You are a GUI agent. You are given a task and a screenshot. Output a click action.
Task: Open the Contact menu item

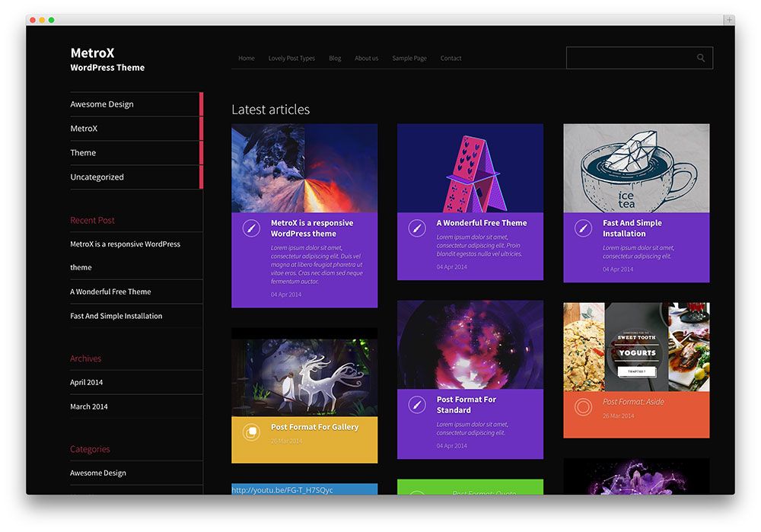coord(451,59)
